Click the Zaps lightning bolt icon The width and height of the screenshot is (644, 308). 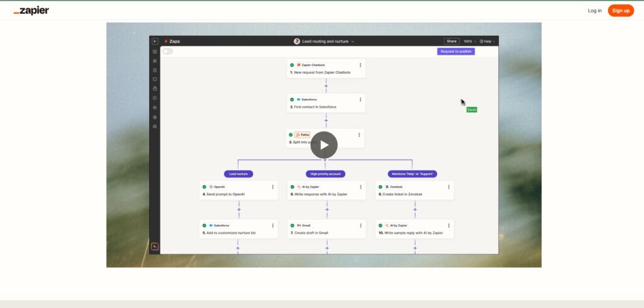coord(166,41)
